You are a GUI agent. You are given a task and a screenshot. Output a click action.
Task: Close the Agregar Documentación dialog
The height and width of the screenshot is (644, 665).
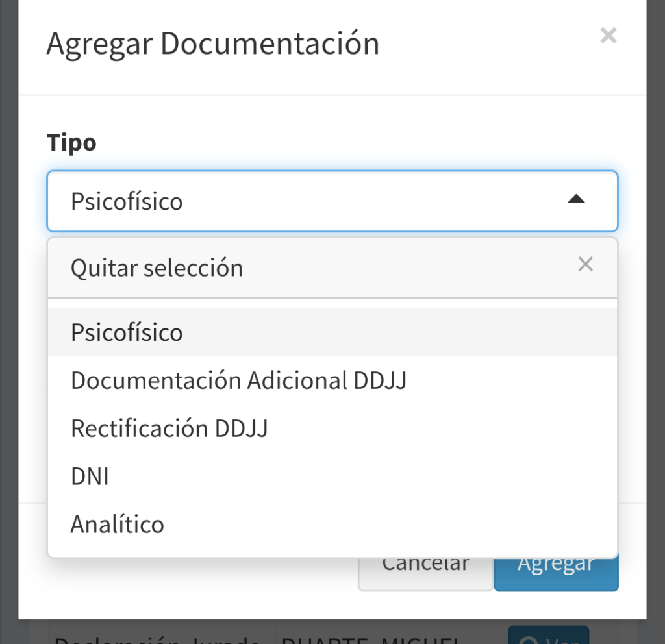point(608,36)
